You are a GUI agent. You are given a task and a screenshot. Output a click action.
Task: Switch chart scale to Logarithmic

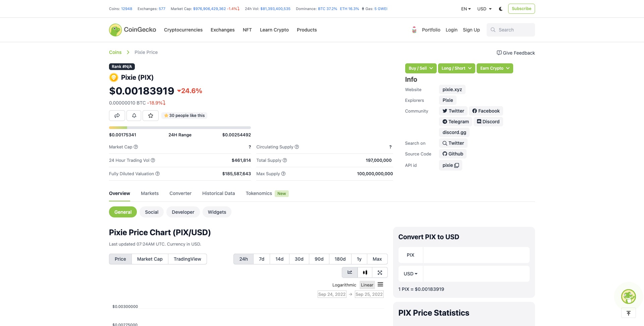point(344,284)
